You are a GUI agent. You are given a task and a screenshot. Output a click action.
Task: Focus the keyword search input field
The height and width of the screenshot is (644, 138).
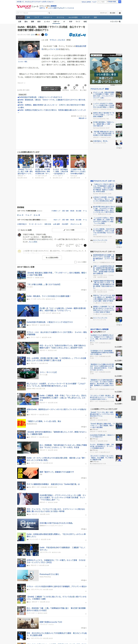tap(32, 13)
